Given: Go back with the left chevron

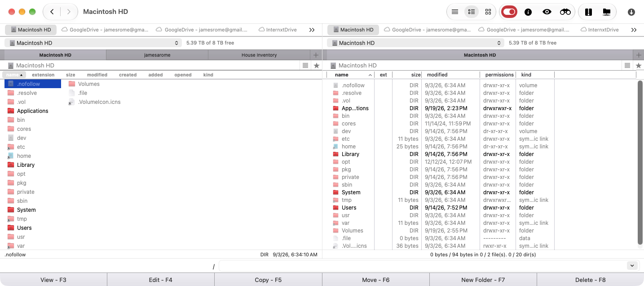Looking at the screenshot, I should click(52, 12).
